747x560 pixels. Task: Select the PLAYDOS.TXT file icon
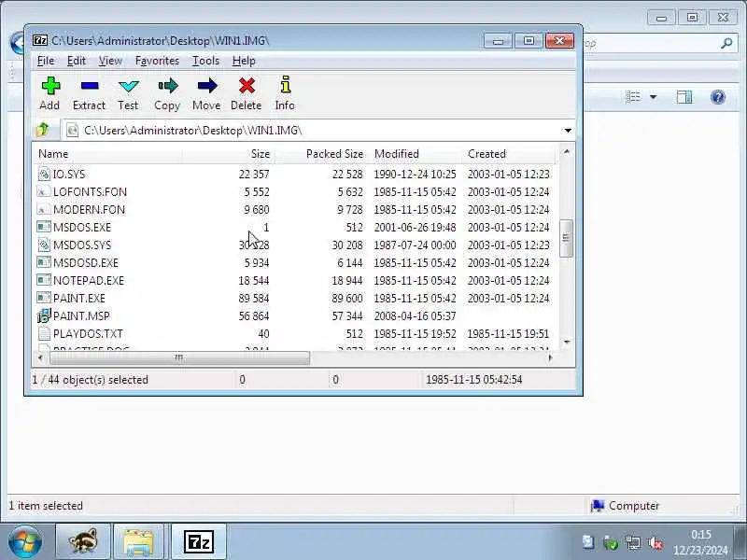[x=44, y=334]
